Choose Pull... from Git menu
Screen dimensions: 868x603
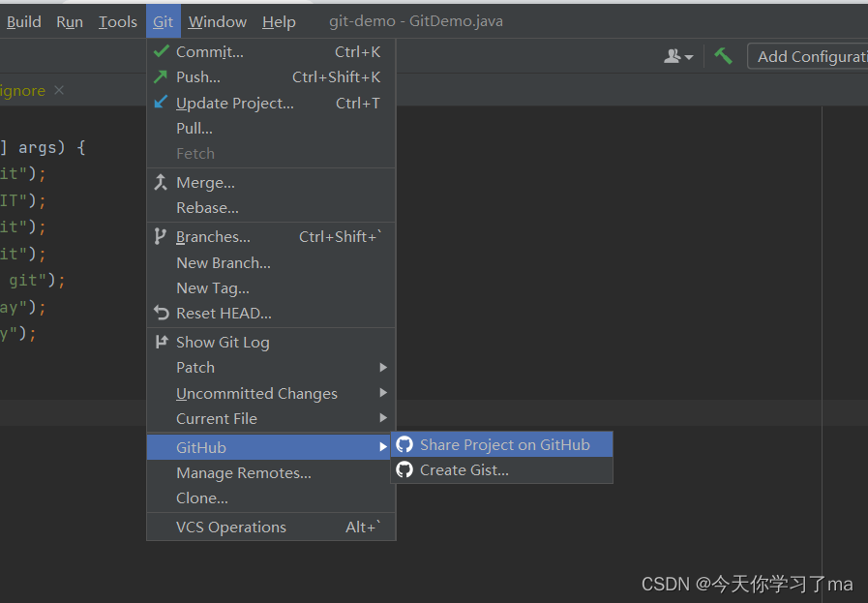(x=271, y=128)
